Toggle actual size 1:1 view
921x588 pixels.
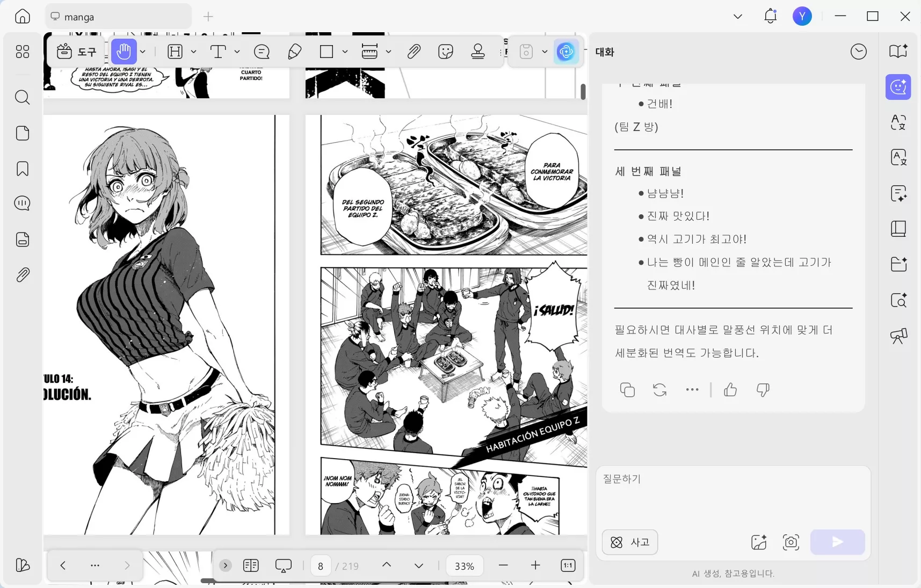568,565
